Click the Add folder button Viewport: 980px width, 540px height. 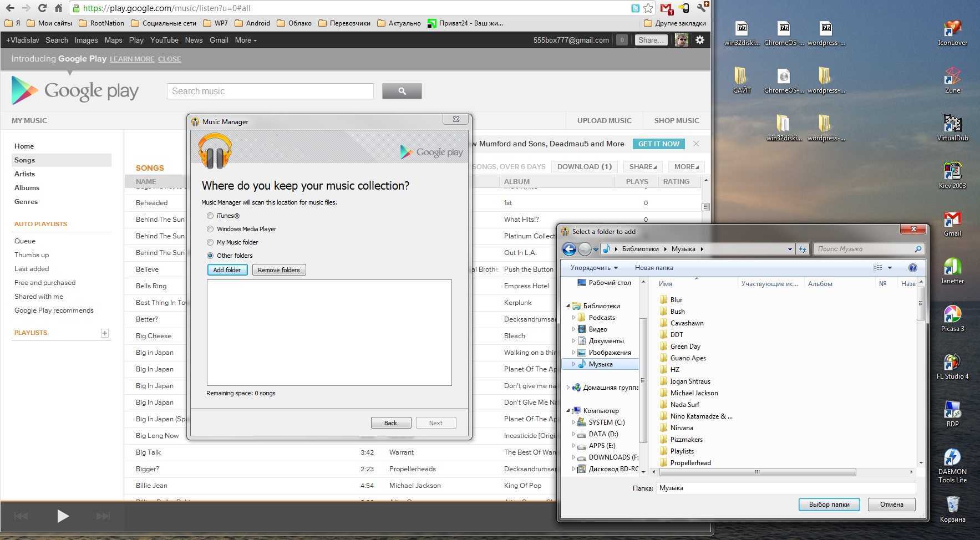click(227, 270)
